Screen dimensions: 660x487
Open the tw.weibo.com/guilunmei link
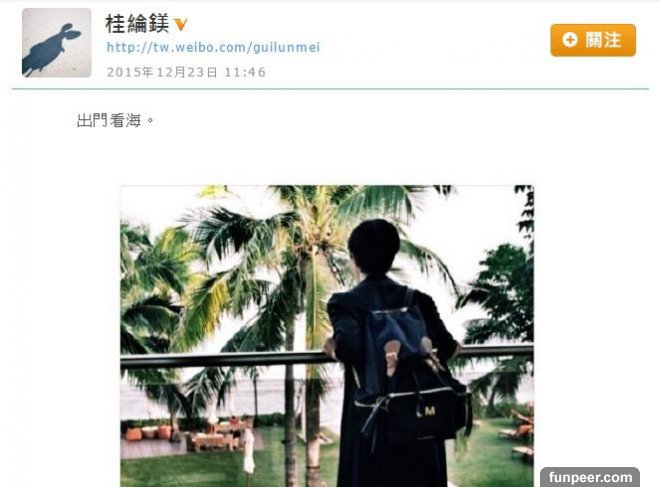point(213,47)
